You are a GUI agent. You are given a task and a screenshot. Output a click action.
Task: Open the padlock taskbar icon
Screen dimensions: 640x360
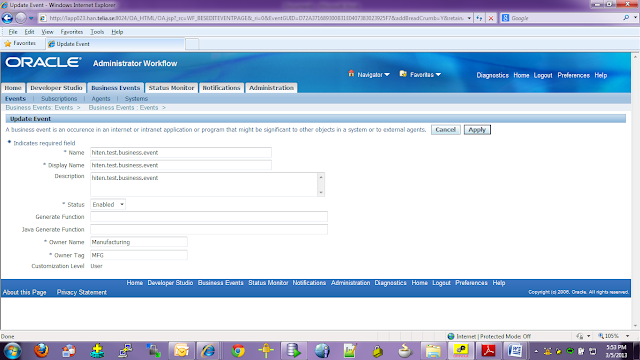[x=378, y=351]
